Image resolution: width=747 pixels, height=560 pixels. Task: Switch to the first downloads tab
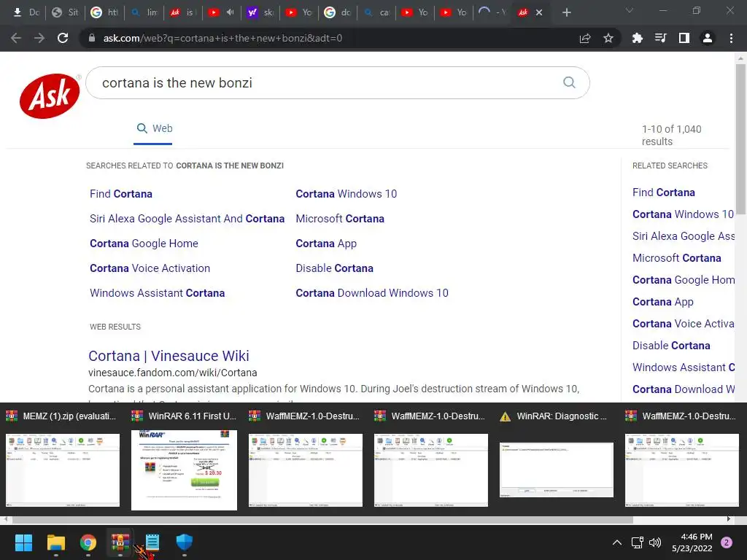tap(26, 12)
